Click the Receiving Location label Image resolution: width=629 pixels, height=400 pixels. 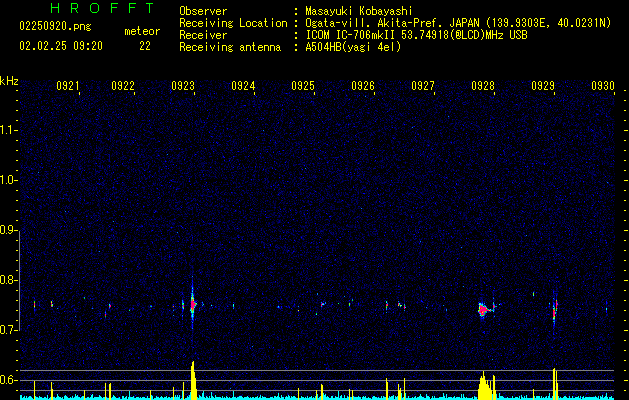233,23
